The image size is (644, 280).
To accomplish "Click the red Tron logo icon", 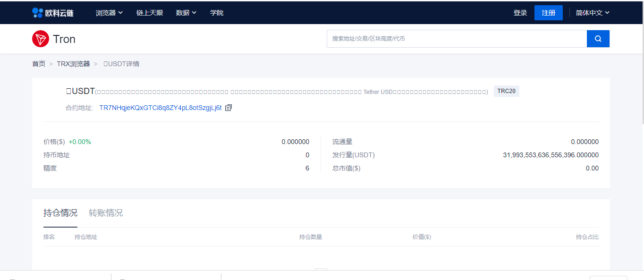I will 41,39.
